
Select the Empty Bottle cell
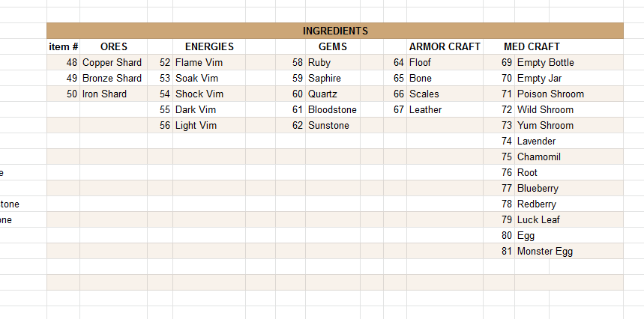(x=569, y=62)
